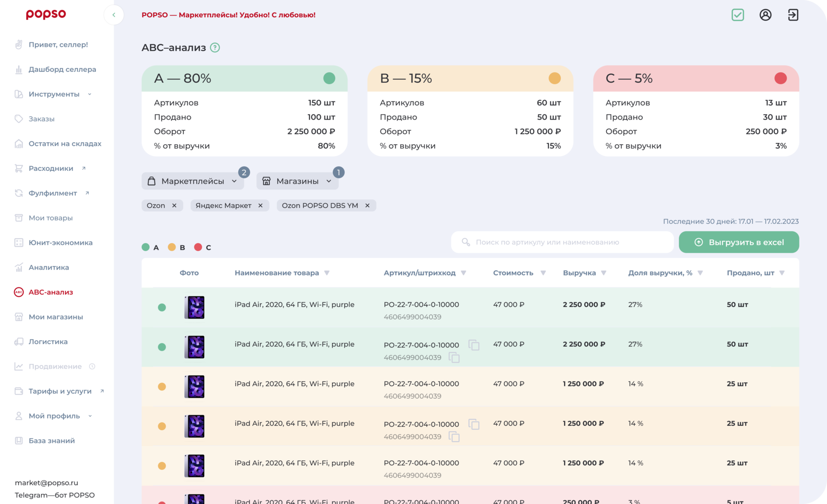Toggle category A legend filter

point(150,247)
